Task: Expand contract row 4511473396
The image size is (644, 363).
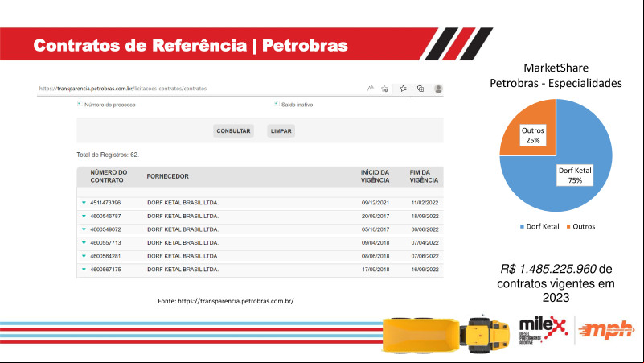Action: pyautogui.click(x=84, y=203)
